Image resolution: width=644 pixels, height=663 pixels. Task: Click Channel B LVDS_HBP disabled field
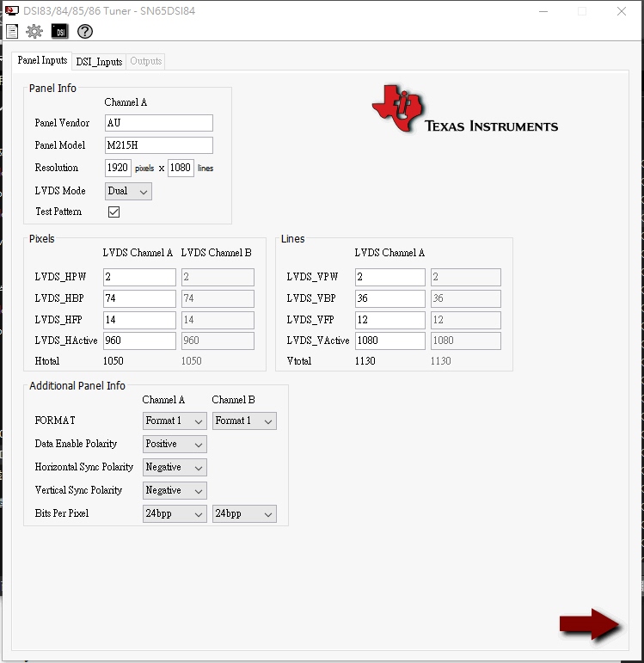(218, 298)
